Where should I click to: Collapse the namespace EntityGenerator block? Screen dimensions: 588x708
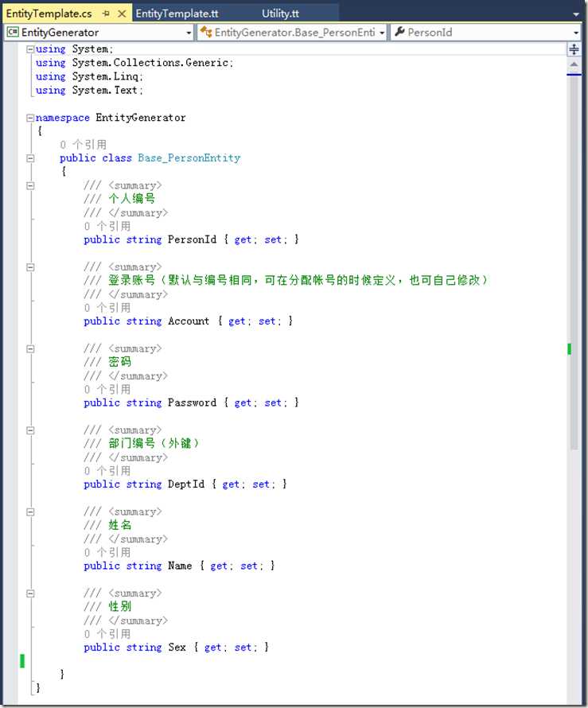[30, 118]
